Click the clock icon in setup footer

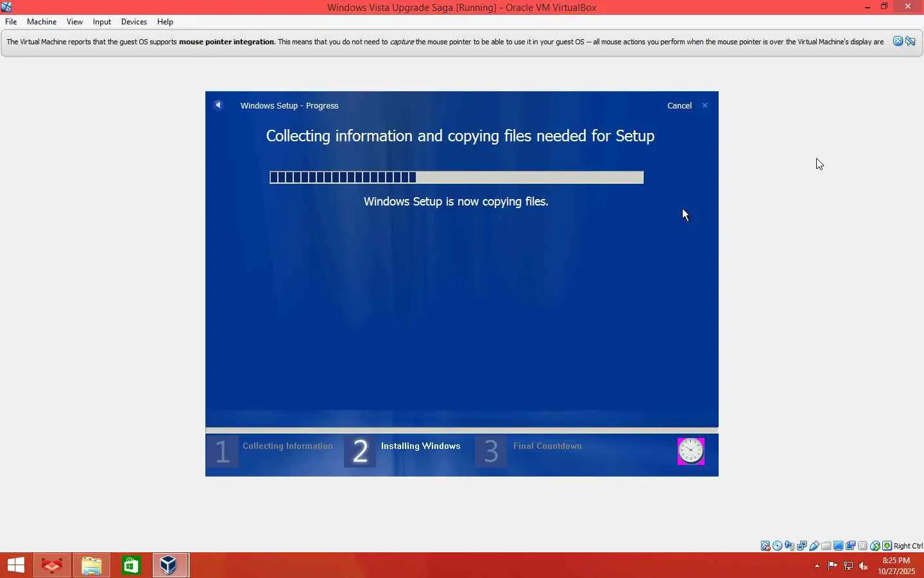coord(691,451)
